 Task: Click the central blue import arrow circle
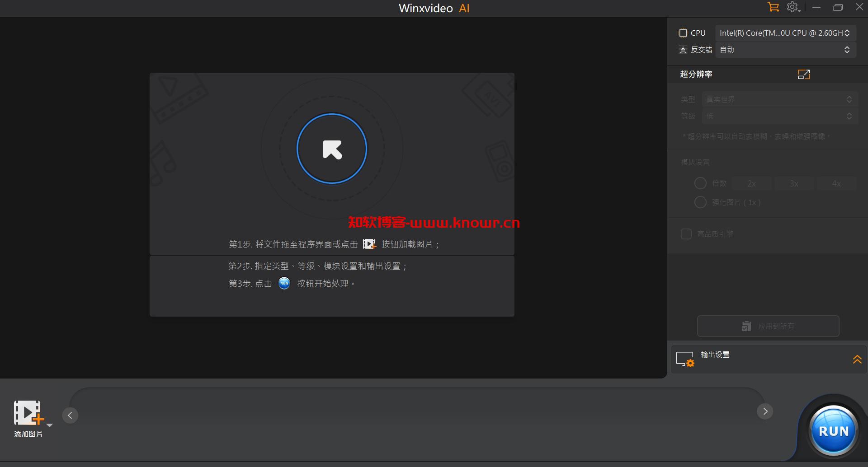coord(332,149)
